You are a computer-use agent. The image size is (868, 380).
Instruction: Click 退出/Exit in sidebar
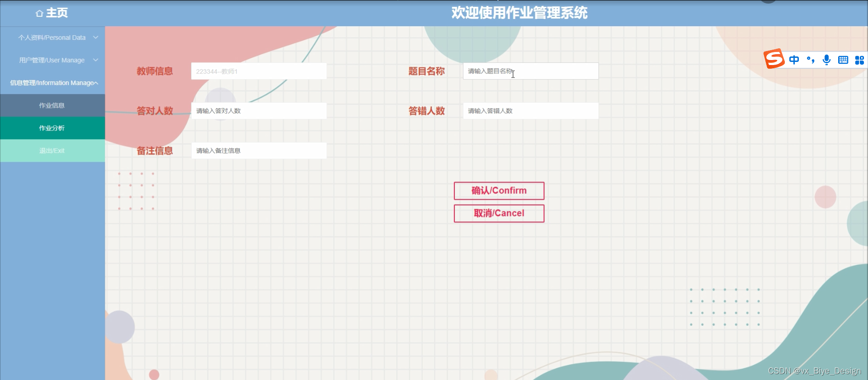(52, 150)
